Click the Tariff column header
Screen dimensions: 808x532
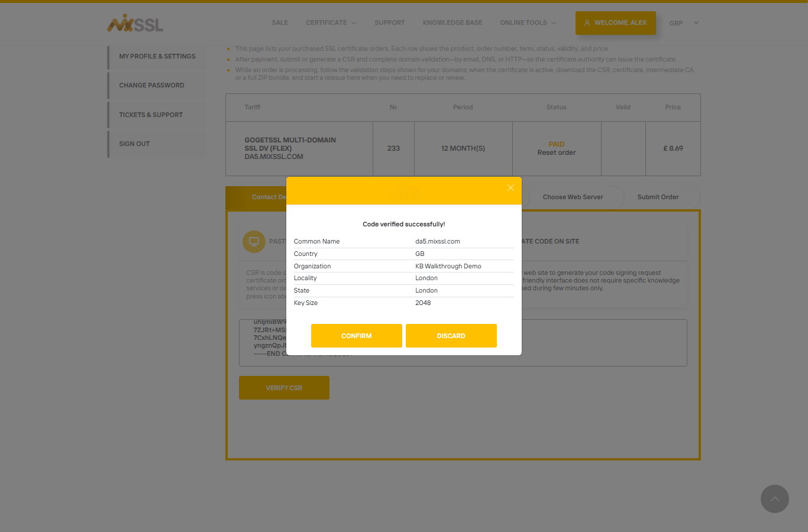pyautogui.click(x=253, y=107)
